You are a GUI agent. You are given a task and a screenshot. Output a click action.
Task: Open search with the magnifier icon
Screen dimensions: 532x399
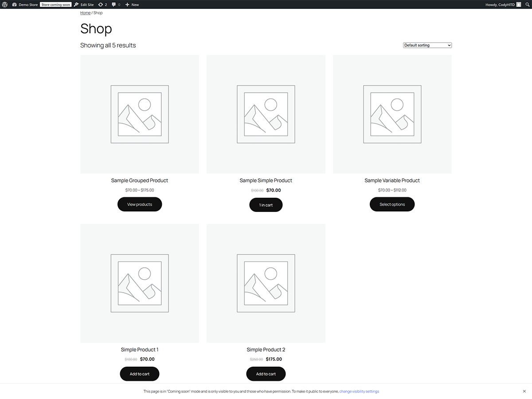(527, 4)
